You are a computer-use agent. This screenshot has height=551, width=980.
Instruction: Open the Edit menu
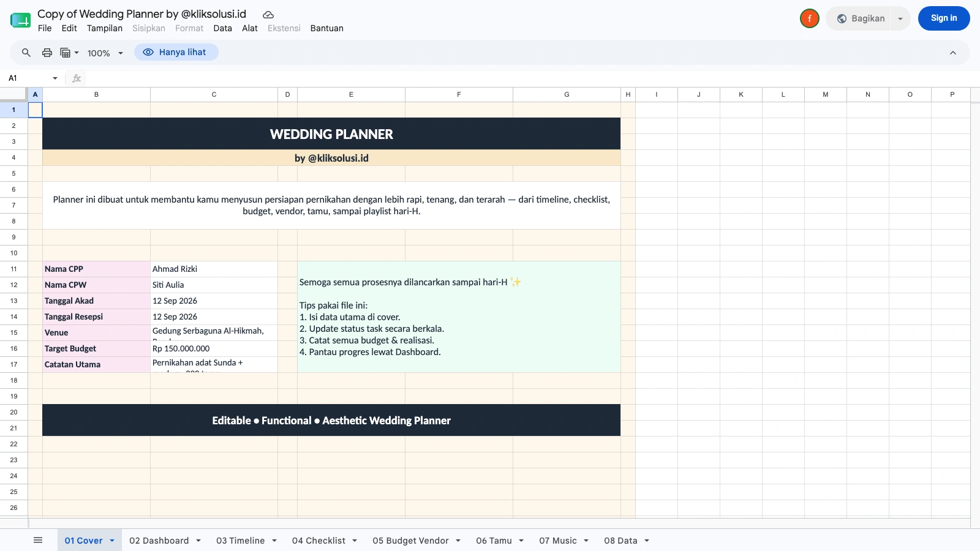click(69, 28)
